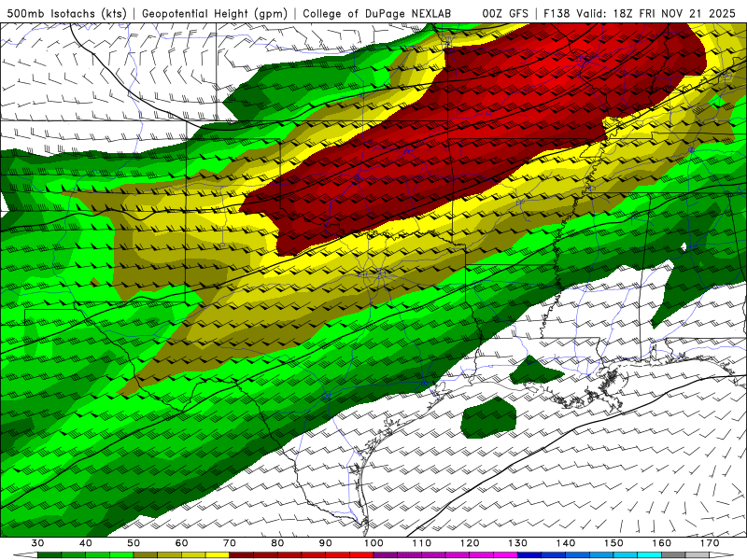Image resolution: width=747 pixels, height=560 pixels.
Task: Click the 80 label on the color scale
Action: point(277,543)
